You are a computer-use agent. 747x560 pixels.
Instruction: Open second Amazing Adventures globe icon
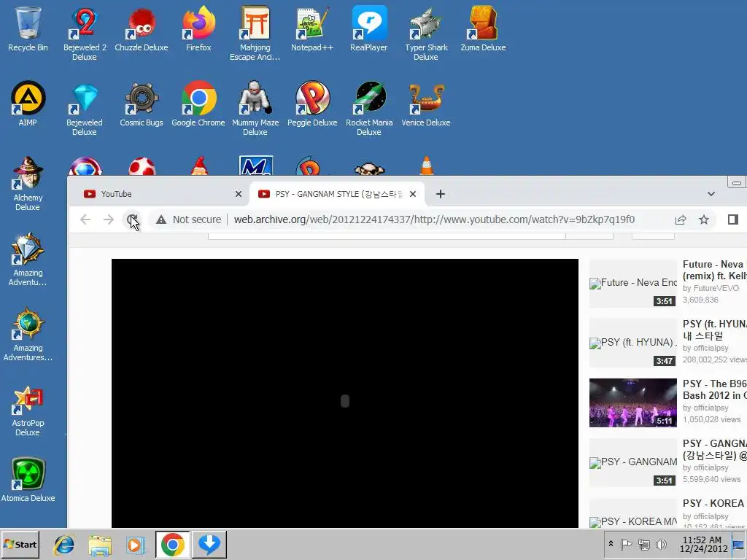click(28, 334)
